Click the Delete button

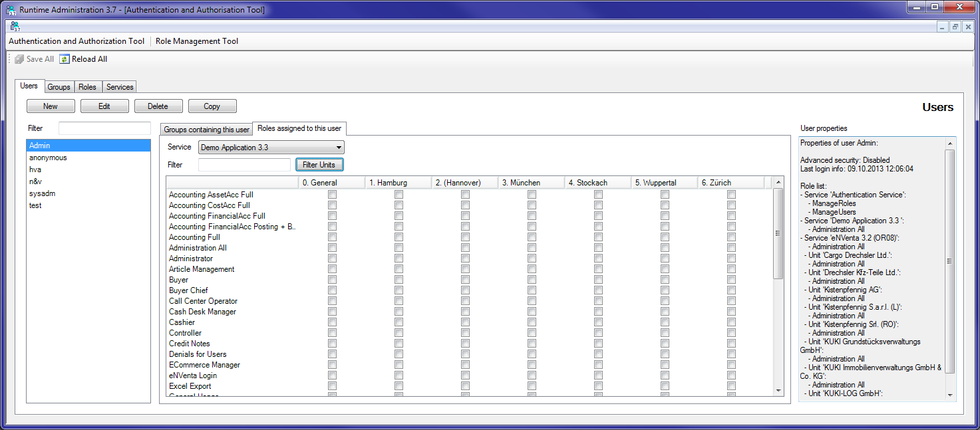click(158, 106)
